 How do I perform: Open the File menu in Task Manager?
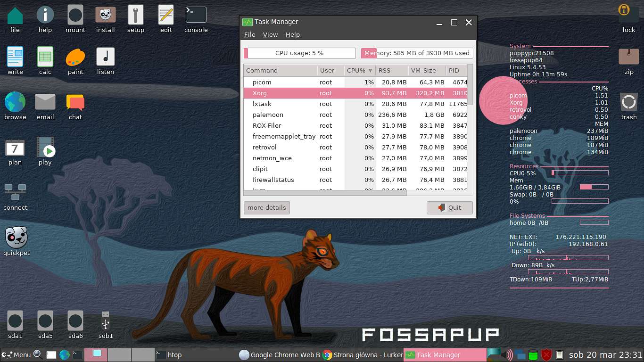[x=249, y=34]
